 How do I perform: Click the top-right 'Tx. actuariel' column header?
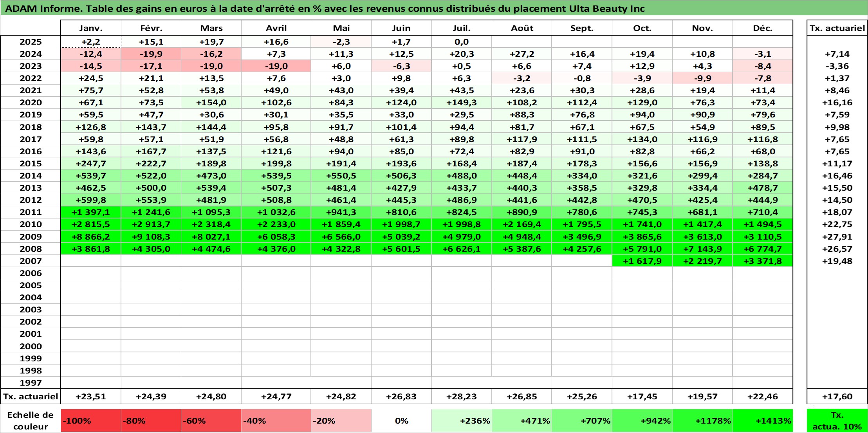coord(837,28)
